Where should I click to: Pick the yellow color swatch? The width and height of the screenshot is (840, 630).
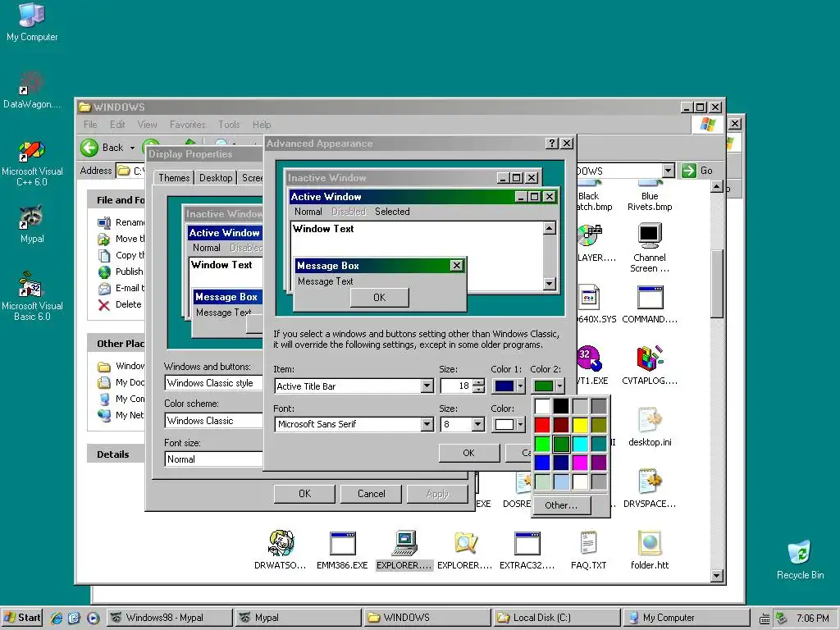pyautogui.click(x=580, y=425)
